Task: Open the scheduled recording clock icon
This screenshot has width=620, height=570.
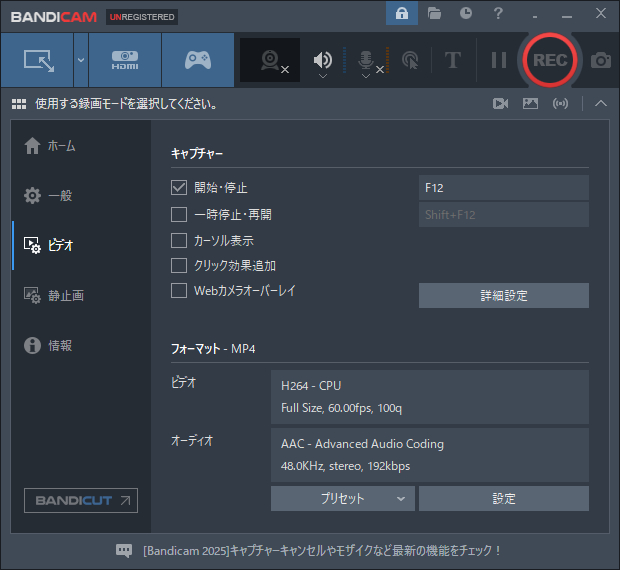Action: point(466,13)
